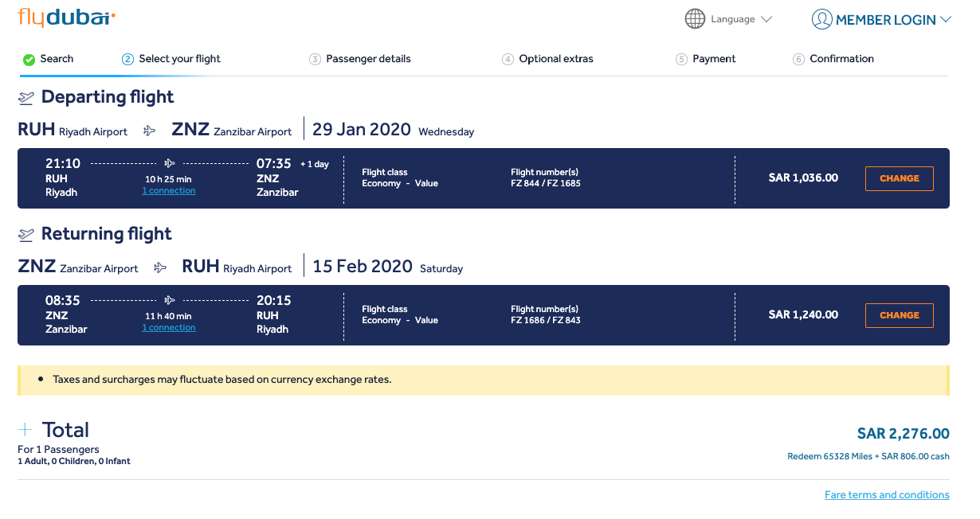Viewport: 980px width, 519px height.
Task: Change the returning flight
Action: point(899,315)
